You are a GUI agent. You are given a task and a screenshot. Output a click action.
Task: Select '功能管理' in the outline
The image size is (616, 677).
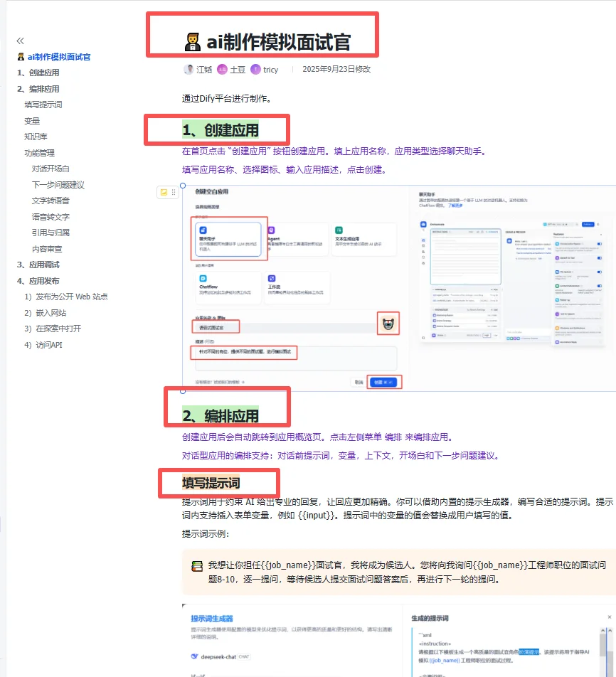pyautogui.click(x=39, y=153)
